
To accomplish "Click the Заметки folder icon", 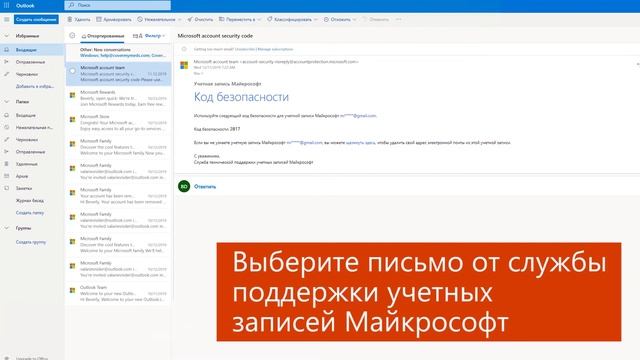I will [x=7, y=189].
